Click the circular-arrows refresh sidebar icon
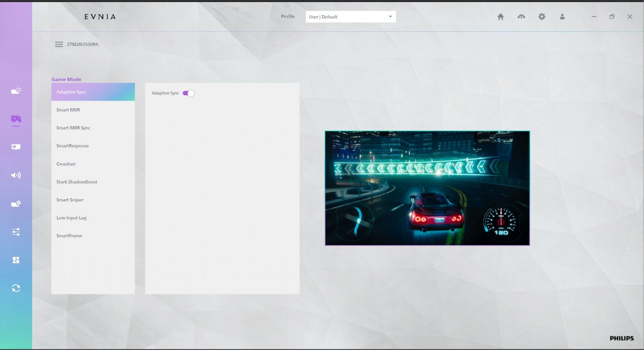Screen dimensions: 644x350 tap(16, 288)
